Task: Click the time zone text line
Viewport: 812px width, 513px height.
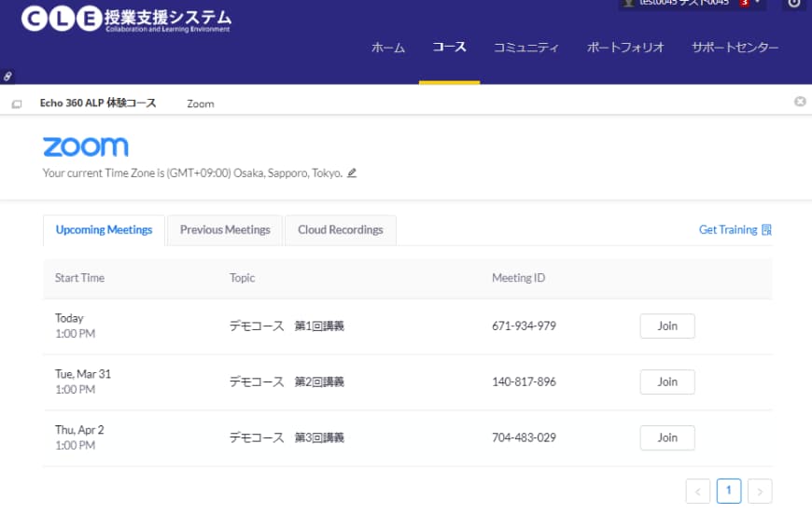Action: [x=192, y=173]
